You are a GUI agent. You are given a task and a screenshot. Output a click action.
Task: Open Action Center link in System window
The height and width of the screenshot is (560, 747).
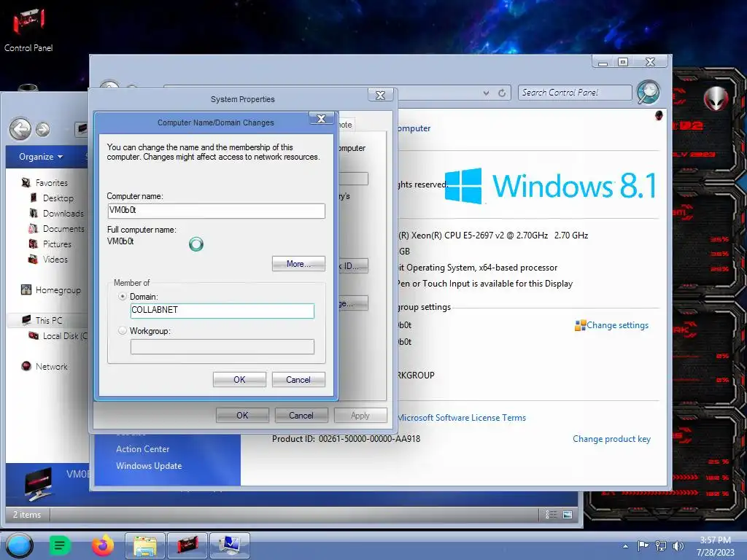point(143,449)
